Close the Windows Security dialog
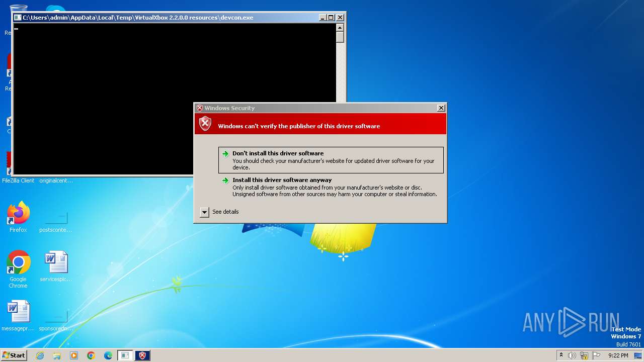This screenshot has height=362, width=644. pos(441,108)
